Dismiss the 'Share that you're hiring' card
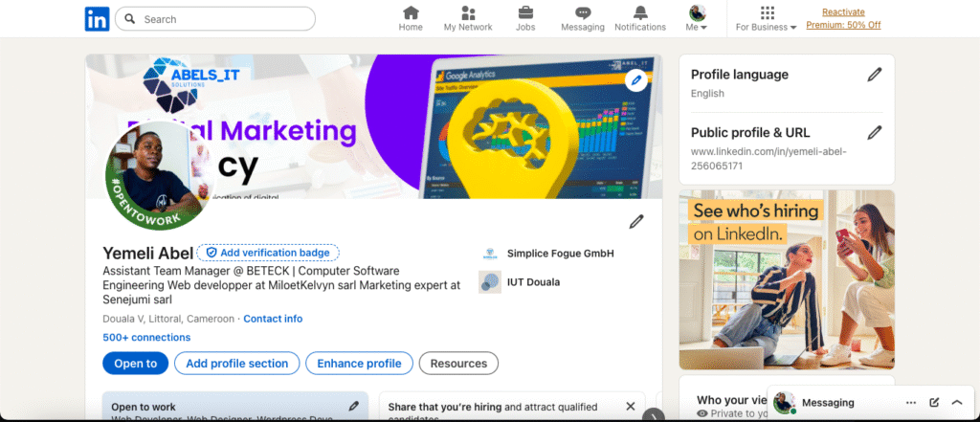Viewport: 980px width, 422px height. click(x=630, y=407)
